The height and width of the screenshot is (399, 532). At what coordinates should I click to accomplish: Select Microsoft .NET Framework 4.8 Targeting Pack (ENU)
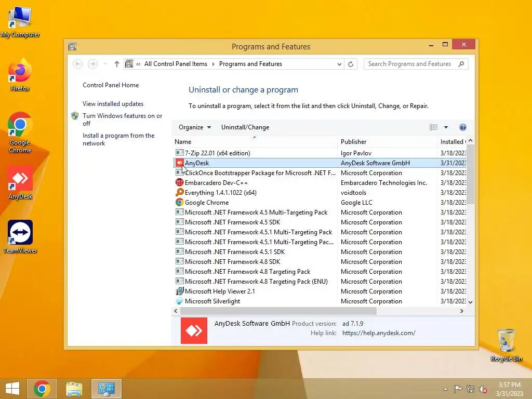point(320,281)
